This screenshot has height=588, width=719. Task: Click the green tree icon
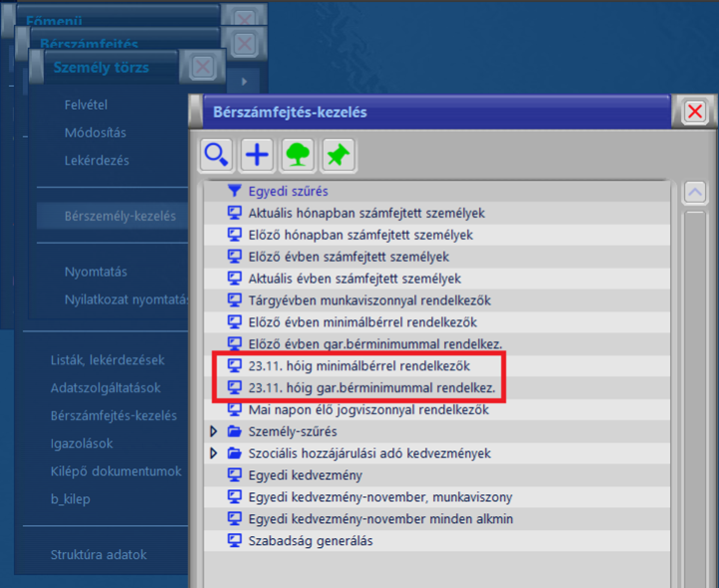click(x=298, y=155)
